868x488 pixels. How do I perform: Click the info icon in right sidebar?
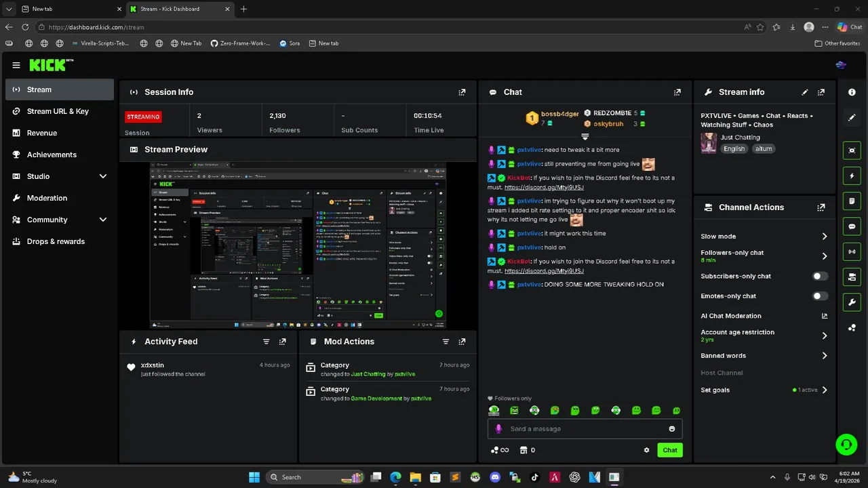[852, 92]
